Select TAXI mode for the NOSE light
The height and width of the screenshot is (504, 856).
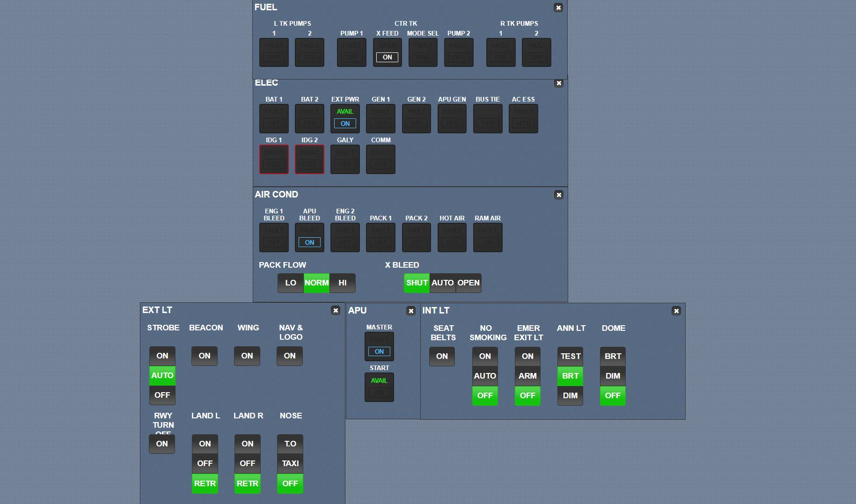tap(290, 463)
